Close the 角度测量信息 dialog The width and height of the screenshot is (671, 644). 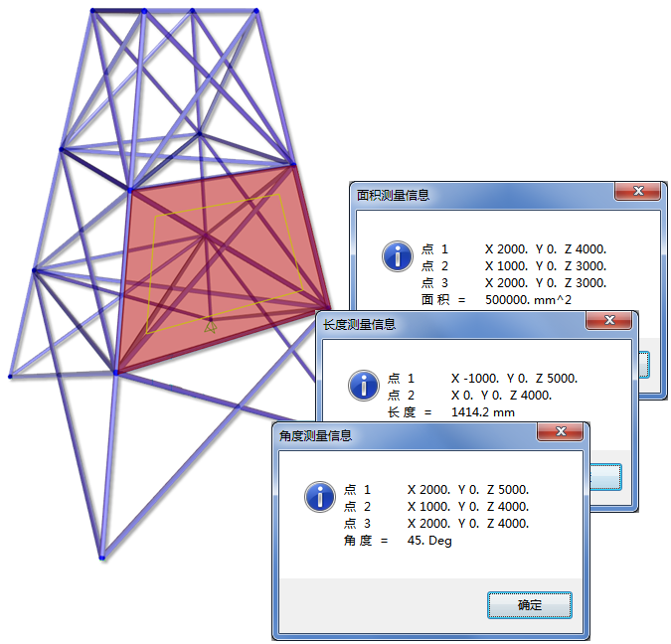[x=560, y=434]
